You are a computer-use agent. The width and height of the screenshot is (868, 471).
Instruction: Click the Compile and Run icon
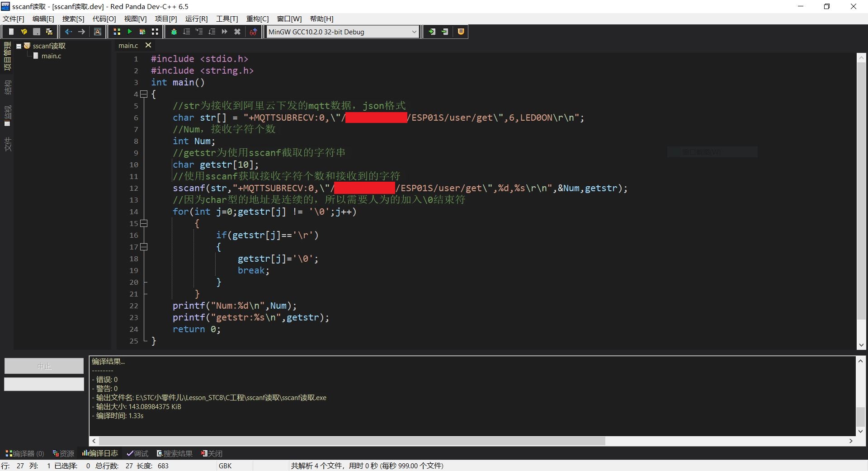pyautogui.click(x=142, y=32)
